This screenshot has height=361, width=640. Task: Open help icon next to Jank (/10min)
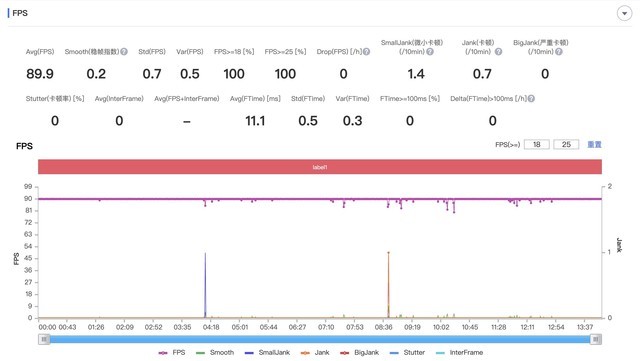coord(498,52)
